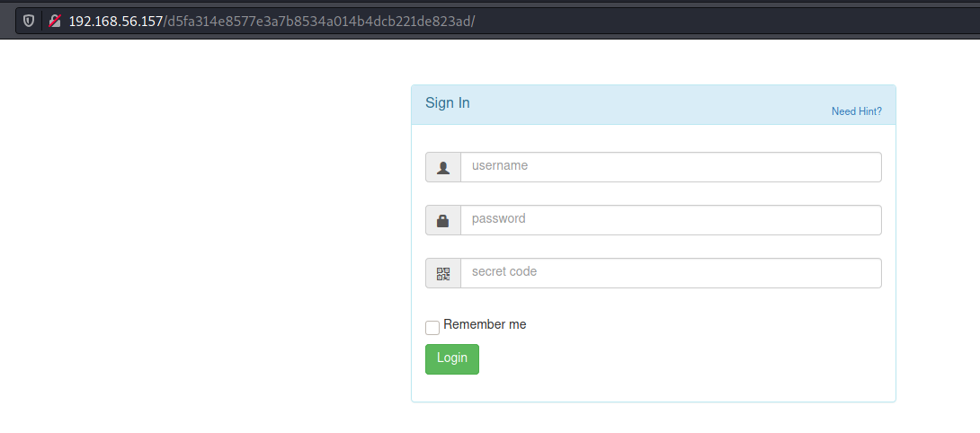
Task: Click light blue header bar between Sign In and hint
Action: point(650,105)
